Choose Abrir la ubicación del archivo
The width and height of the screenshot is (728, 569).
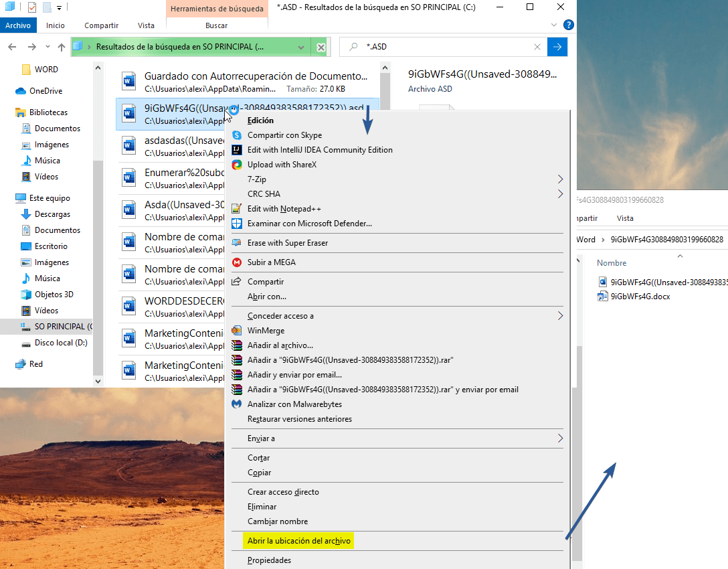[x=298, y=541]
